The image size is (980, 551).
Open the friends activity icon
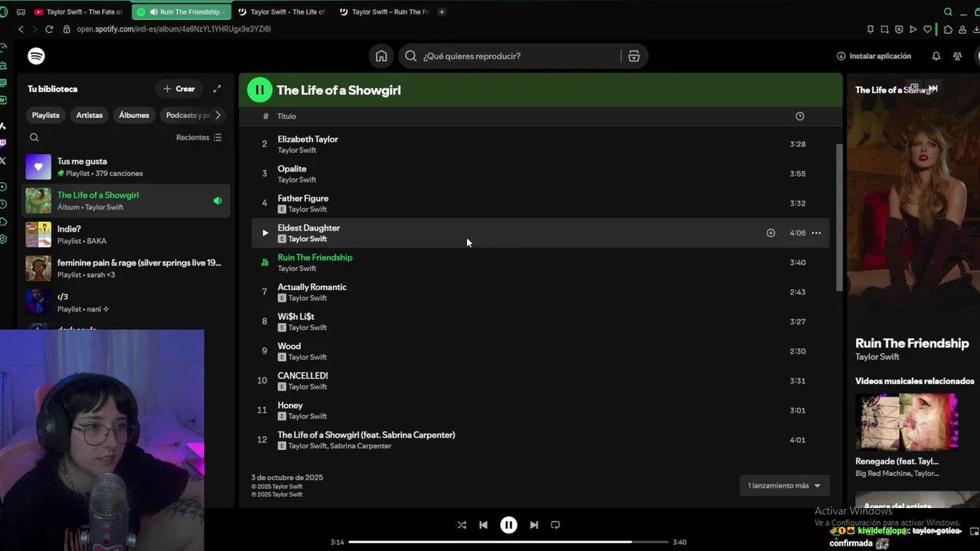(x=957, y=56)
